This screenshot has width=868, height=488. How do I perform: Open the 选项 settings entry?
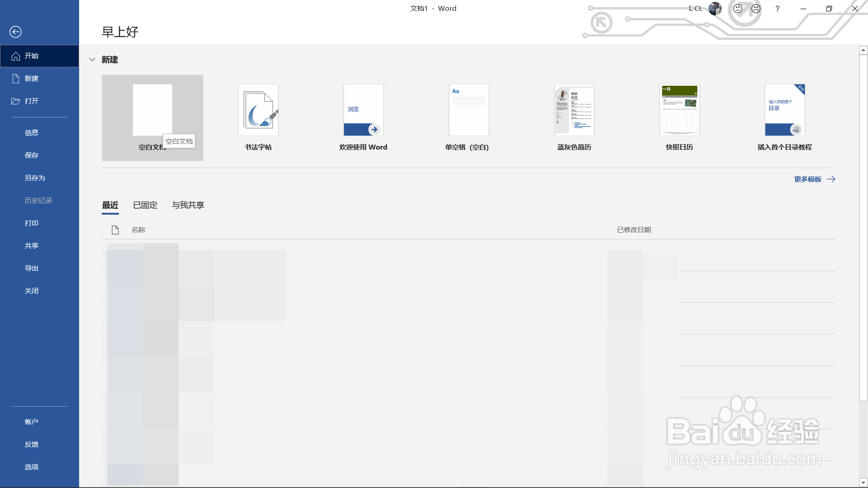coord(32,467)
